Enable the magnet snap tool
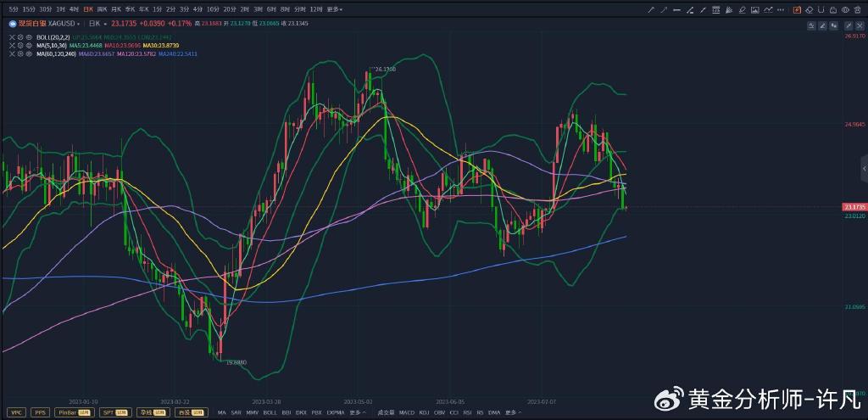This screenshot has height=420, width=868. point(821,9)
